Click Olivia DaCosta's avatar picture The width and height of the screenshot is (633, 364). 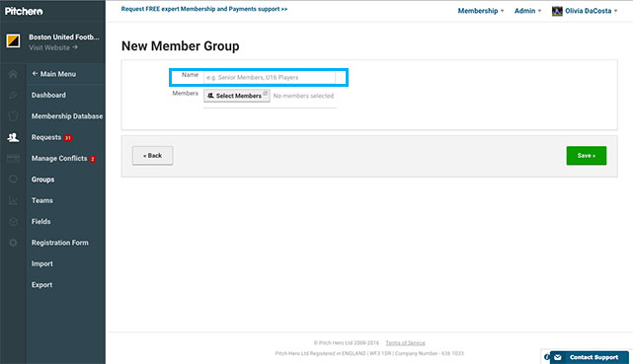(x=557, y=11)
